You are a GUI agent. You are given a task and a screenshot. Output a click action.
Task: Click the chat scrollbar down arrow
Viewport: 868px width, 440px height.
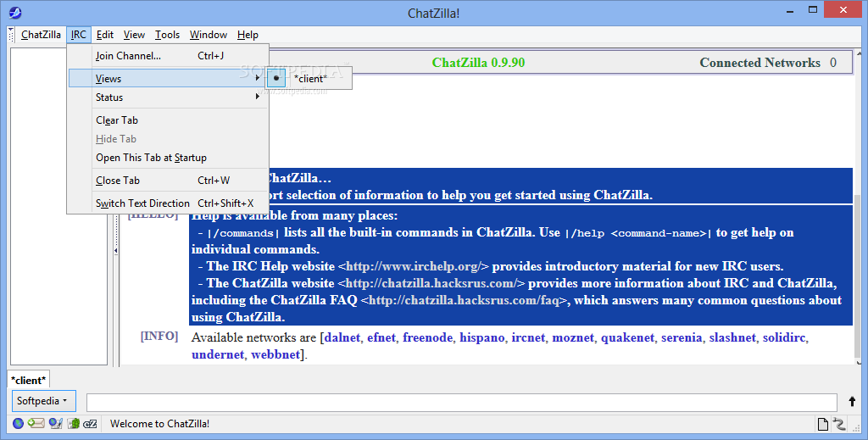pos(859,363)
